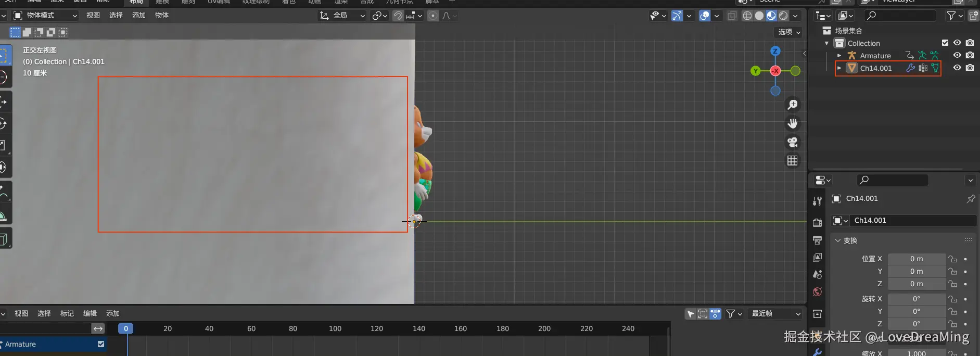
Task: Switch to wireframe viewport shading
Action: (x=747, y=16)
